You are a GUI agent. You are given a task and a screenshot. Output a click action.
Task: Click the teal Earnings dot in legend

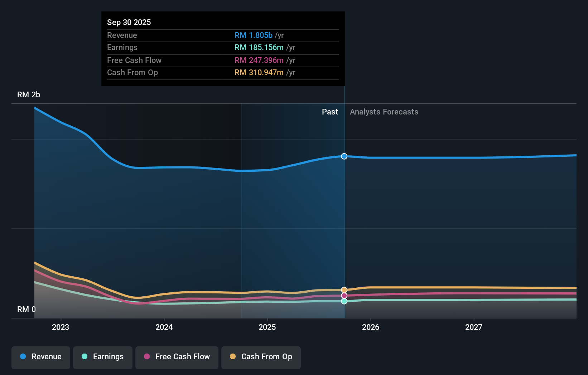click(x=84, y=357)
